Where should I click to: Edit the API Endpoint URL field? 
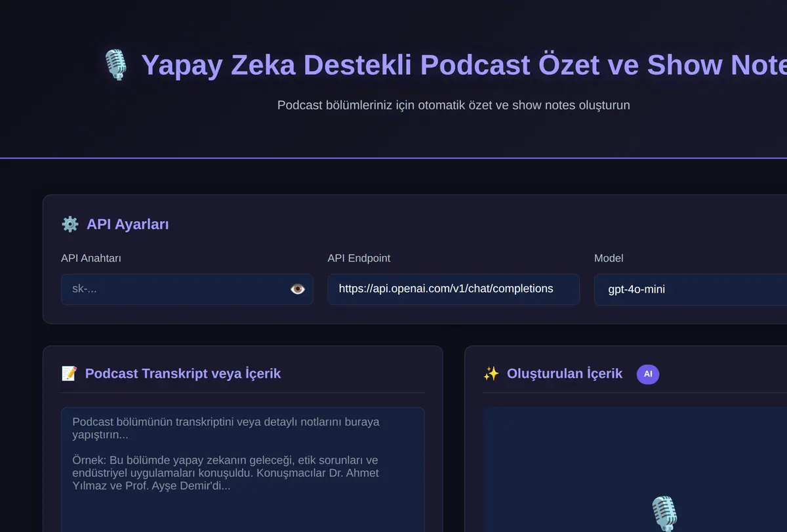coord(453,289)
